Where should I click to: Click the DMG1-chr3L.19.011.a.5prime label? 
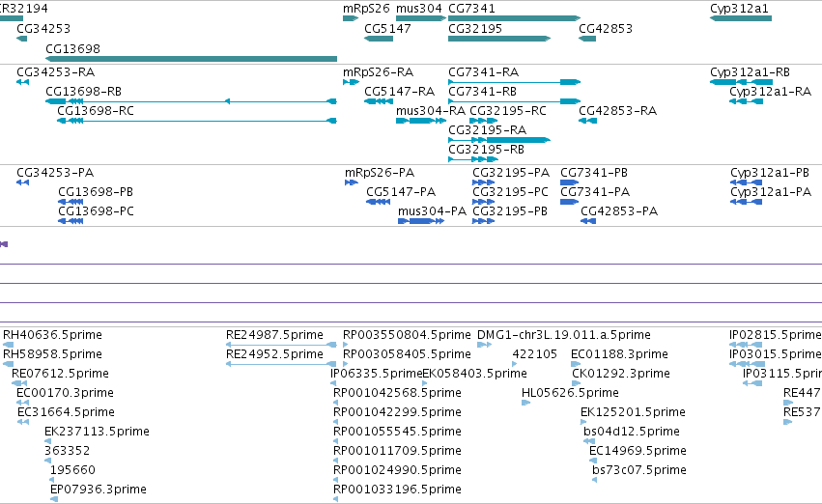point(564,335)
